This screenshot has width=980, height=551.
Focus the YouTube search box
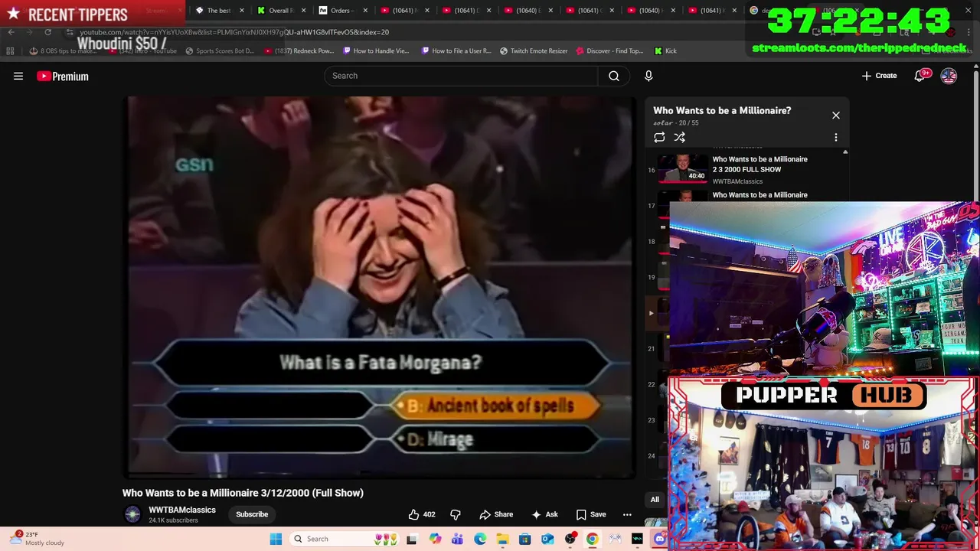[461, 76]
